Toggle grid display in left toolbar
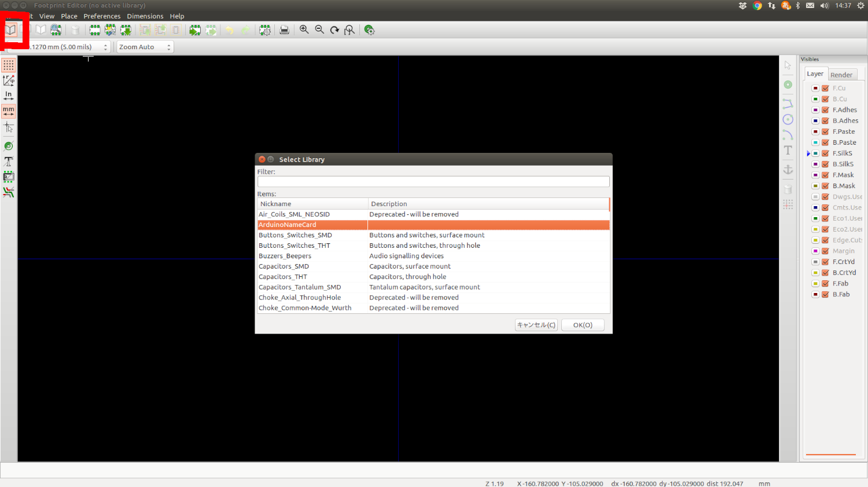 (x=9, y=65)
